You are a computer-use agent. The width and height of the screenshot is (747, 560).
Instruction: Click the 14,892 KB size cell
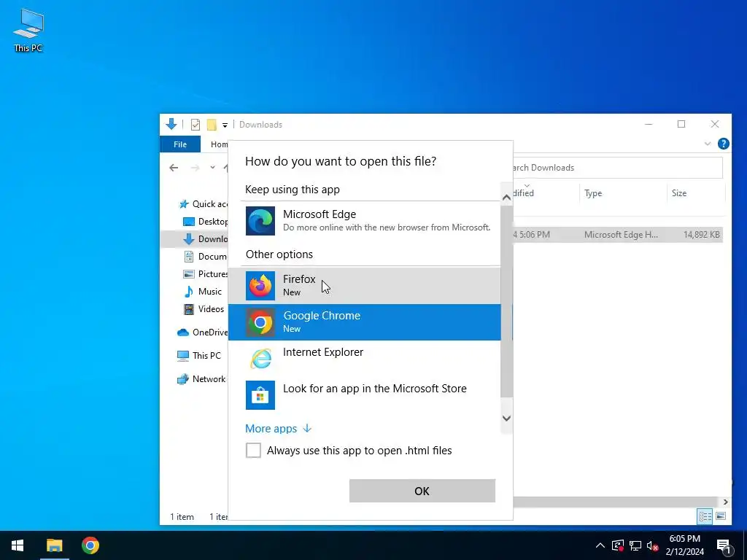[x=701, y=235]
